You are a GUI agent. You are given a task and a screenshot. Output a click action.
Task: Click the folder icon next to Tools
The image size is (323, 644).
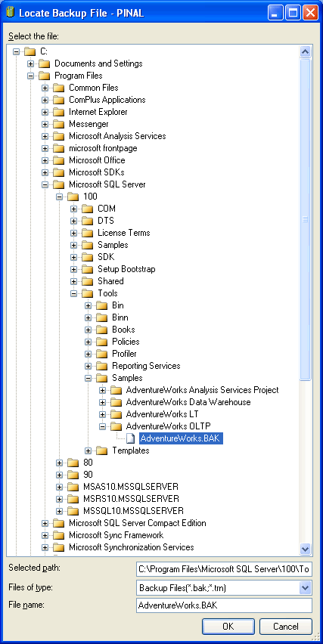coord(88,293)
